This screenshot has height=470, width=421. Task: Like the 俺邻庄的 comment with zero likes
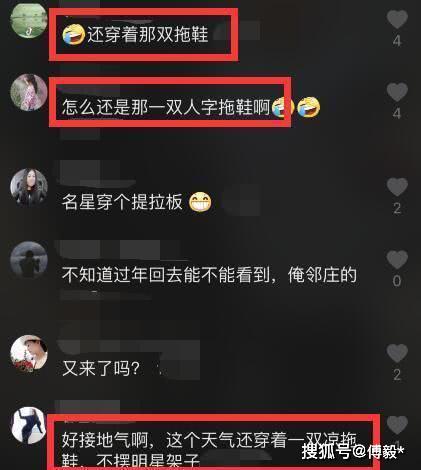397,259
